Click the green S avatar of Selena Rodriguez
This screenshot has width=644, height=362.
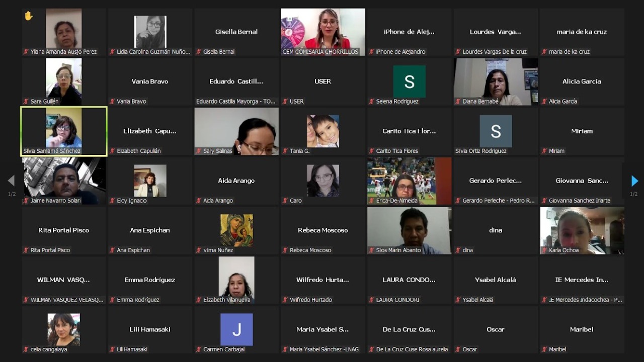pos(409,81)
